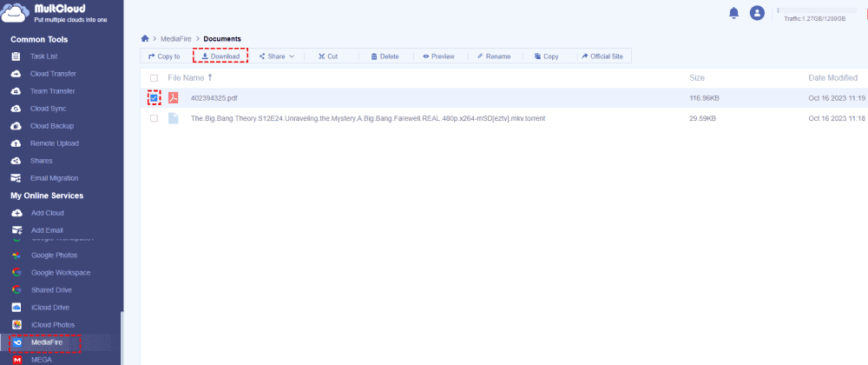Click the red PDF file icon

tap(174, 98)
